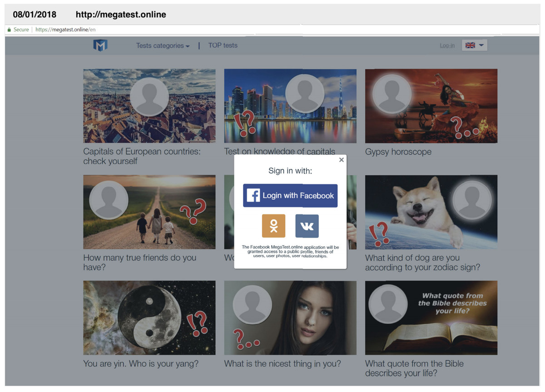This screenshot has width=545, height=392.
Task: Click the browser address bar
Action: 136,29
